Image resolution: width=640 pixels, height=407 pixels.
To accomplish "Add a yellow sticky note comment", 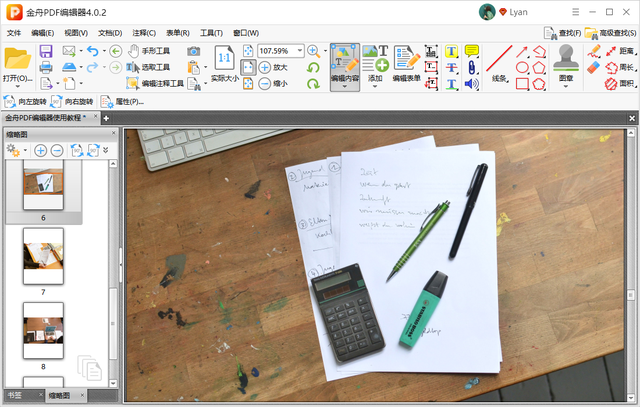I will 472,51.
